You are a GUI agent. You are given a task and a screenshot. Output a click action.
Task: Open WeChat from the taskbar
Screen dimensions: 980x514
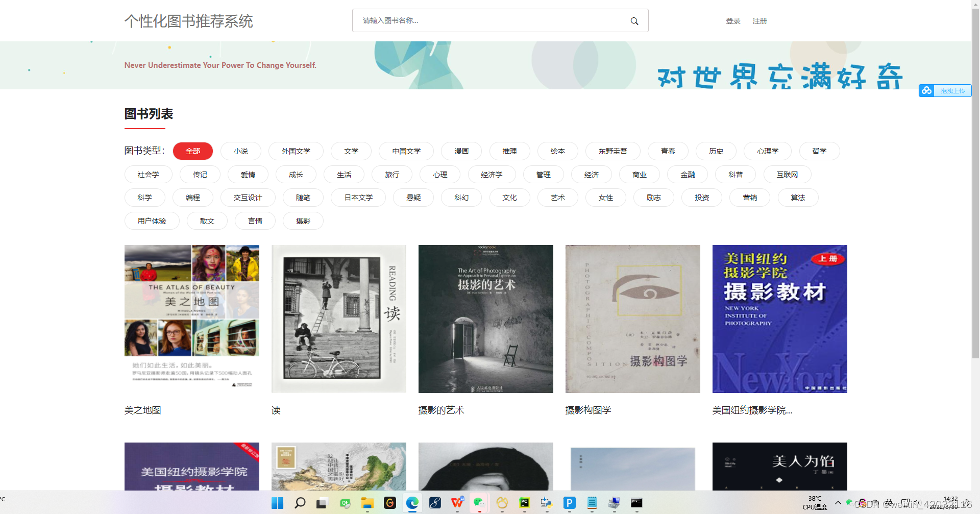(x=479, y=503)
